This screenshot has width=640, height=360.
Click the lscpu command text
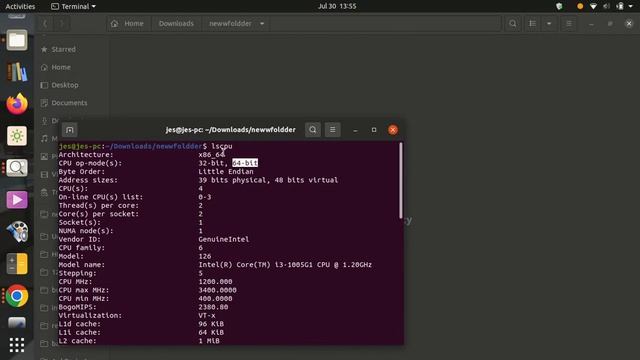[222, 146]
